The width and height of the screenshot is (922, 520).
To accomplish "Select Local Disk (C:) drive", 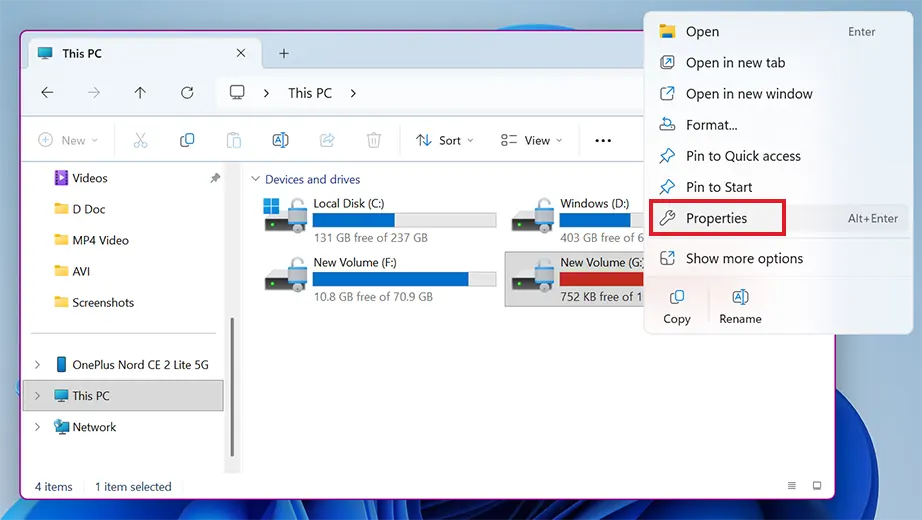I will pos(380,221).
